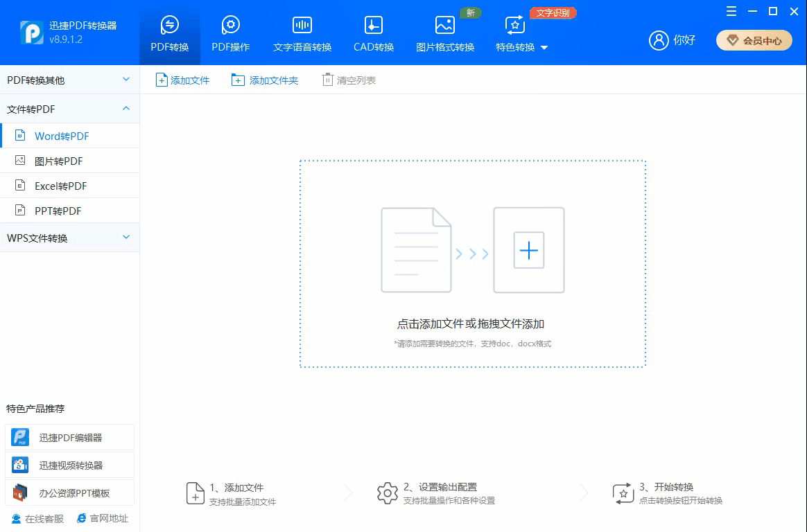Click the 添加文件 toolbar button

(x=183, y=80)
